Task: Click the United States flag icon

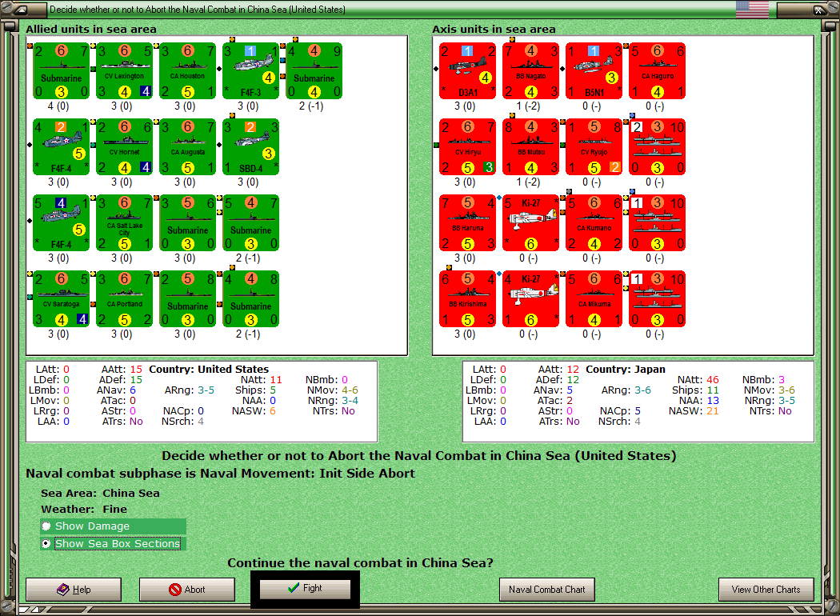Action: click(752, 9)
